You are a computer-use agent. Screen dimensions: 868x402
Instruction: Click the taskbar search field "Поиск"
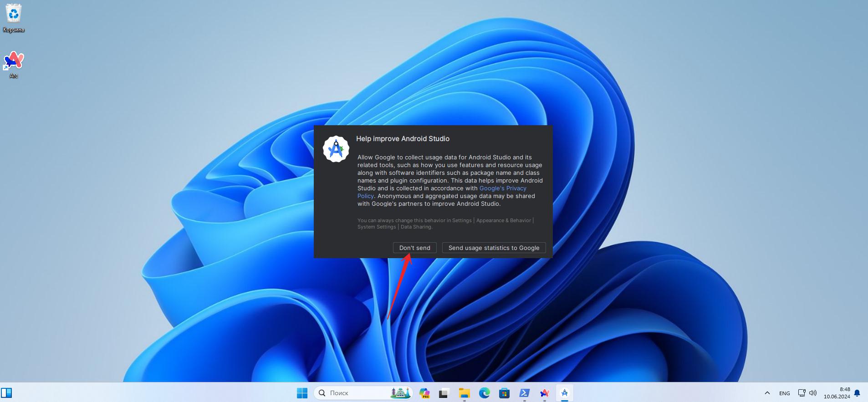363,393
